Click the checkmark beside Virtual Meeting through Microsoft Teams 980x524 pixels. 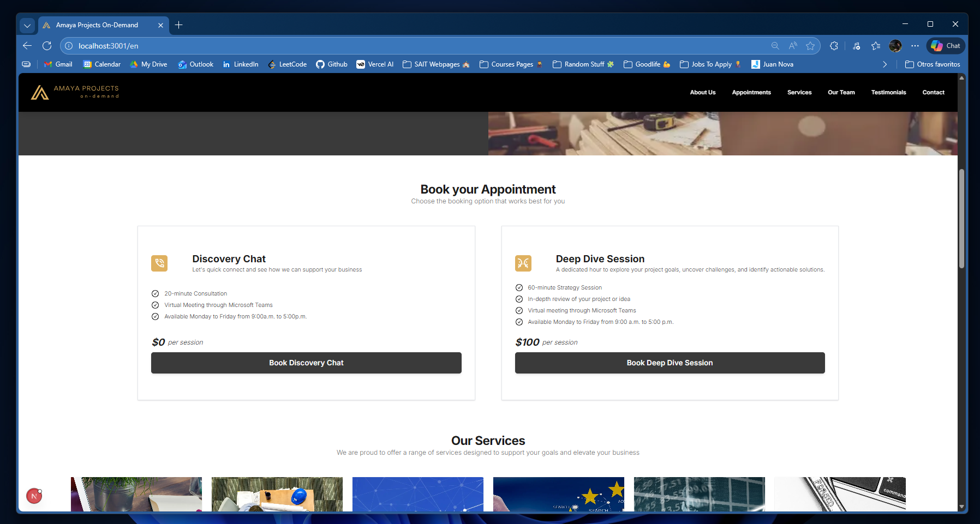(x=155, y=305)
